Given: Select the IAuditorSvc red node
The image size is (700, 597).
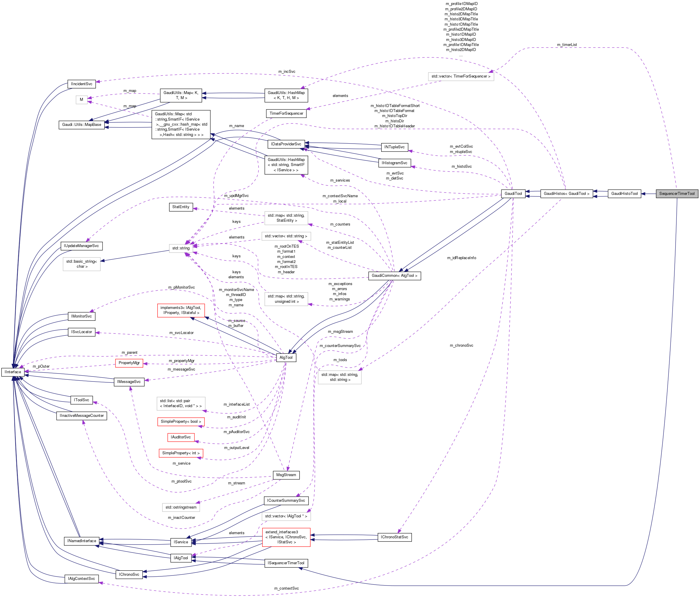Looking at the screenshot, I should pos(181,437).
